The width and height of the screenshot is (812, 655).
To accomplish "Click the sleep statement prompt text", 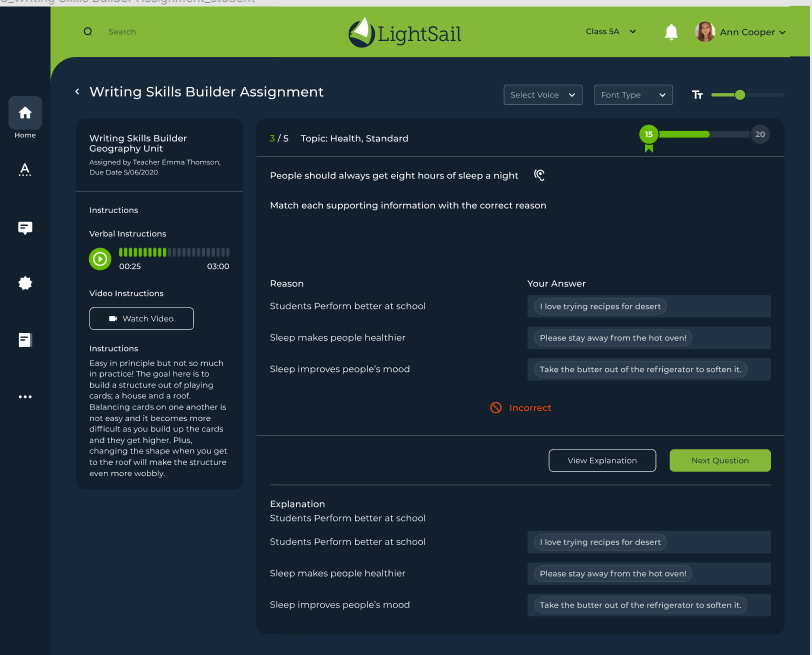I will tap(394, 176).
